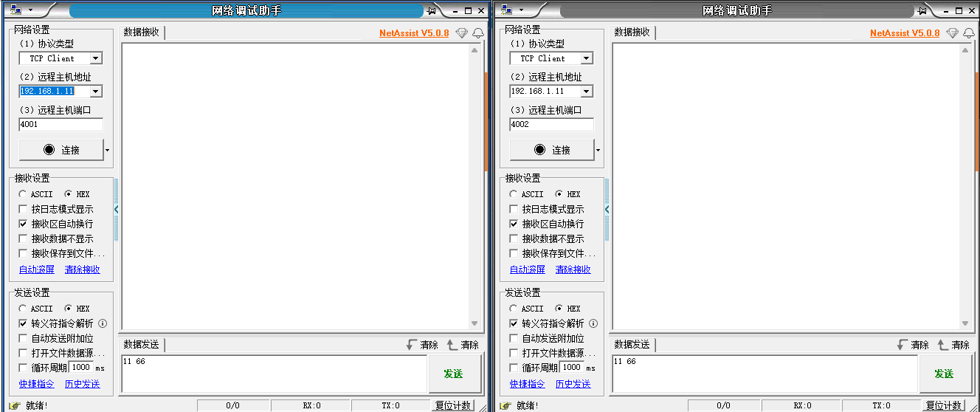
Task: Enable 循环周期 checkbox in port 4001 window
Action: [x=24, y=368]
